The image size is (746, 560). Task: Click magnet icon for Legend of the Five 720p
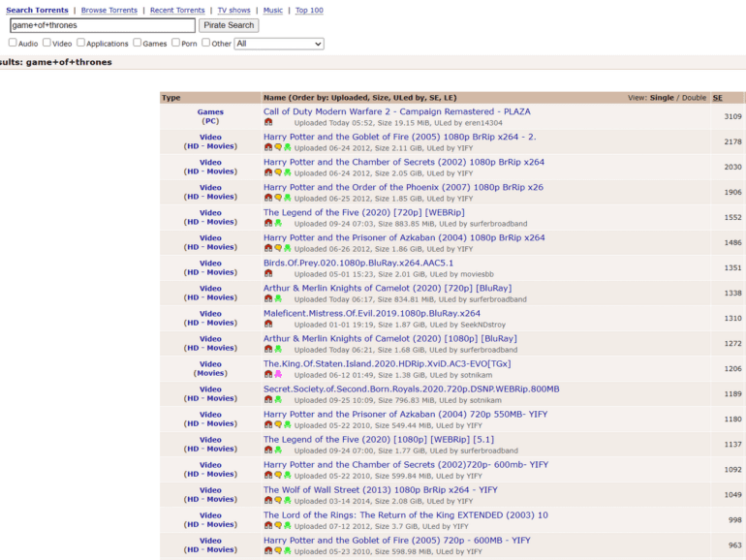coord(268,223)
